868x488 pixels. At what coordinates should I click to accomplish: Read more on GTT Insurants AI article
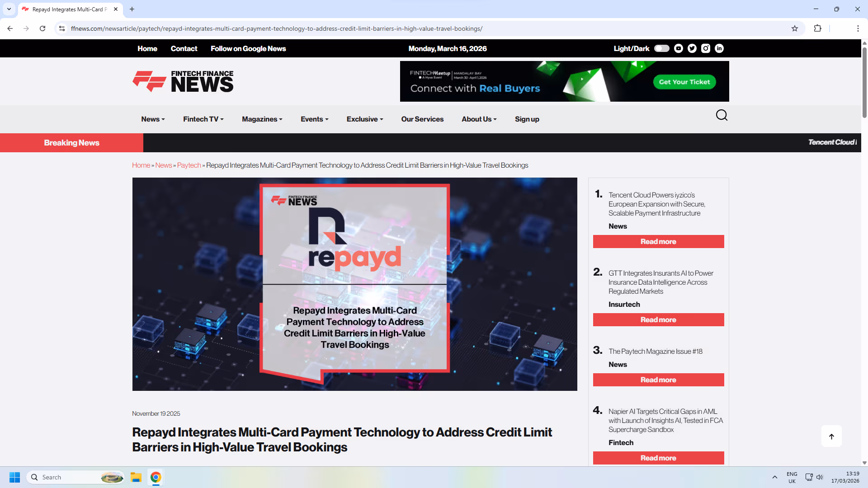[x=658, y=320]
